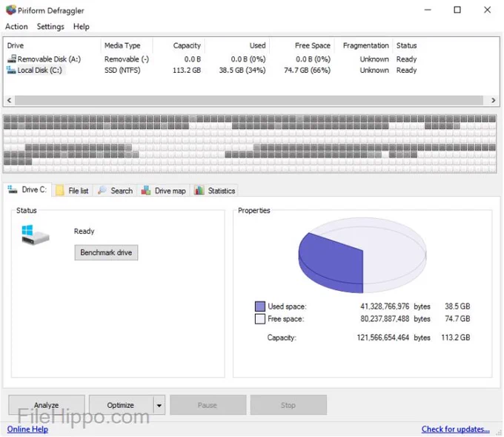
Task: Click the Drive C: tab icon
Action: click(x=13, y=189)
